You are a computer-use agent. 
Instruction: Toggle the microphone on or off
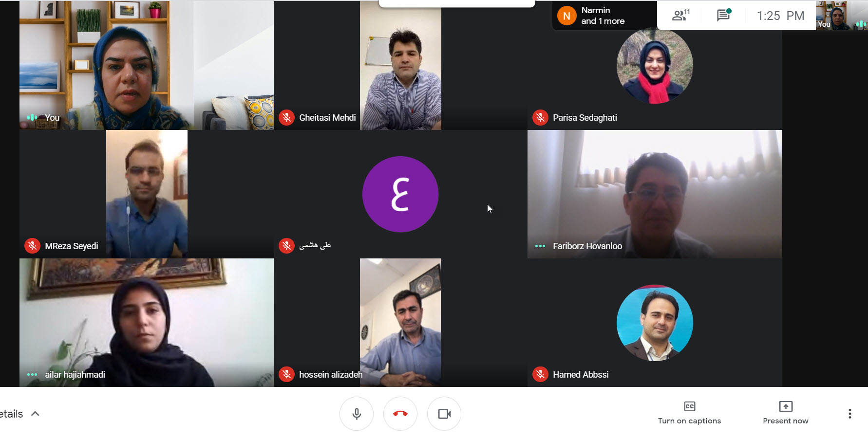point(357,414)
